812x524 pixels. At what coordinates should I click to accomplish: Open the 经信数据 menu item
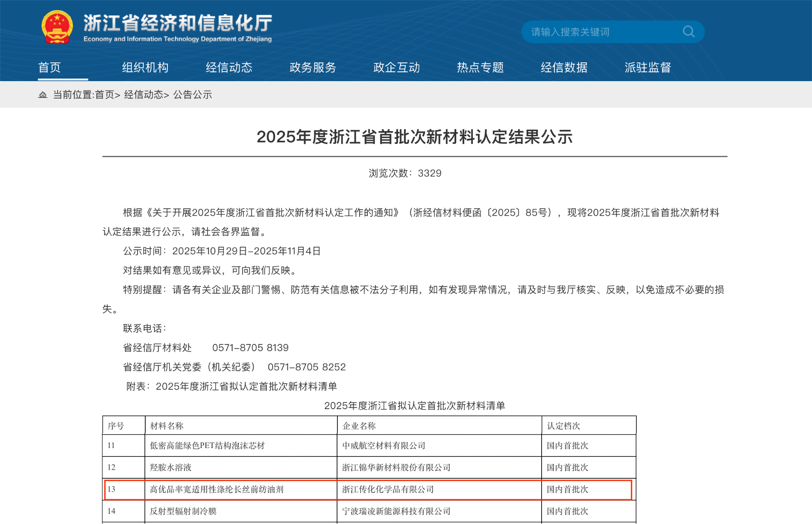[564, 67]
